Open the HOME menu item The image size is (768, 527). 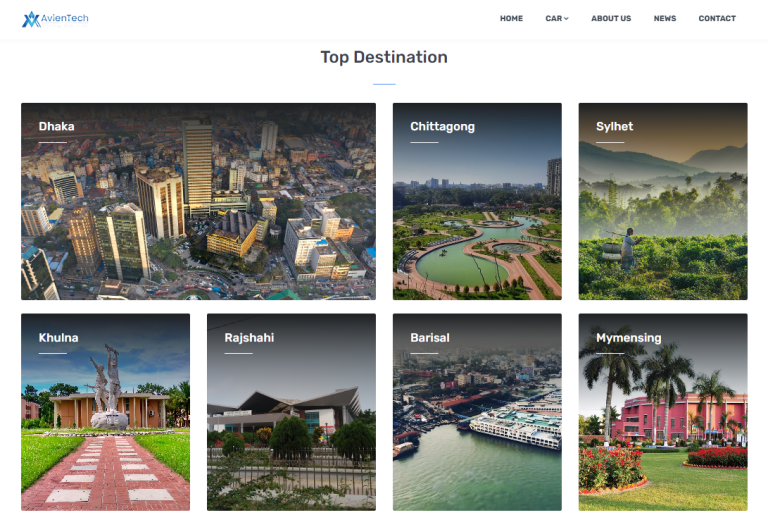click(x=511, y=19)
